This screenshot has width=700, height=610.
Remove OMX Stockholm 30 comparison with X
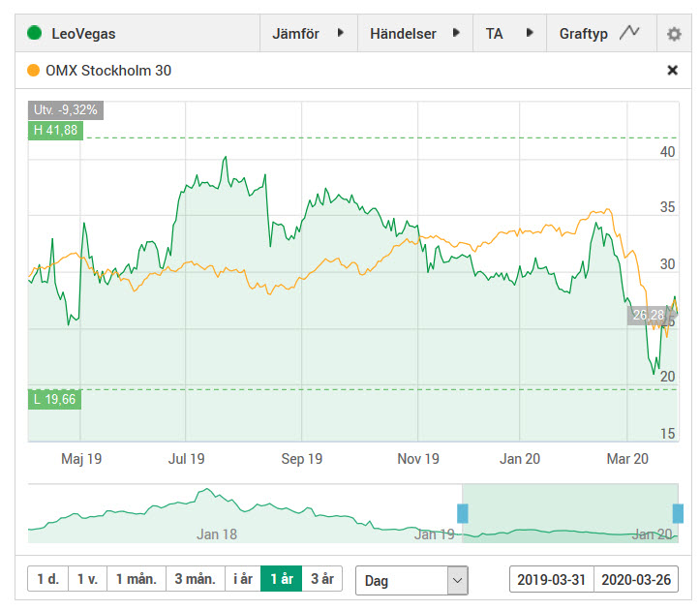click(672, 70)
